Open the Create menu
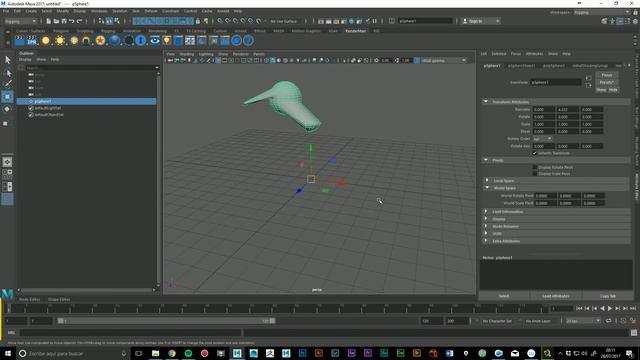The width and height of the screenshot is (640, 360). coord(31,11)
